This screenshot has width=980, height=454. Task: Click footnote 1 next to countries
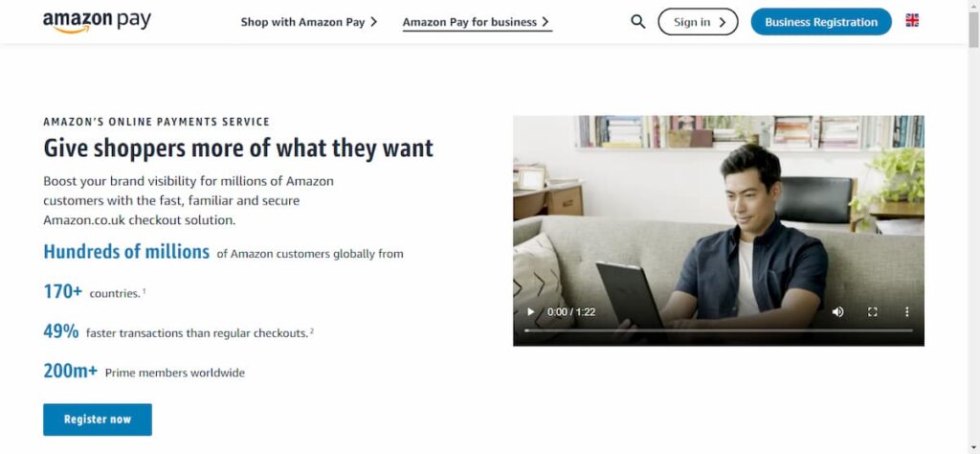(x=145, y=291)
